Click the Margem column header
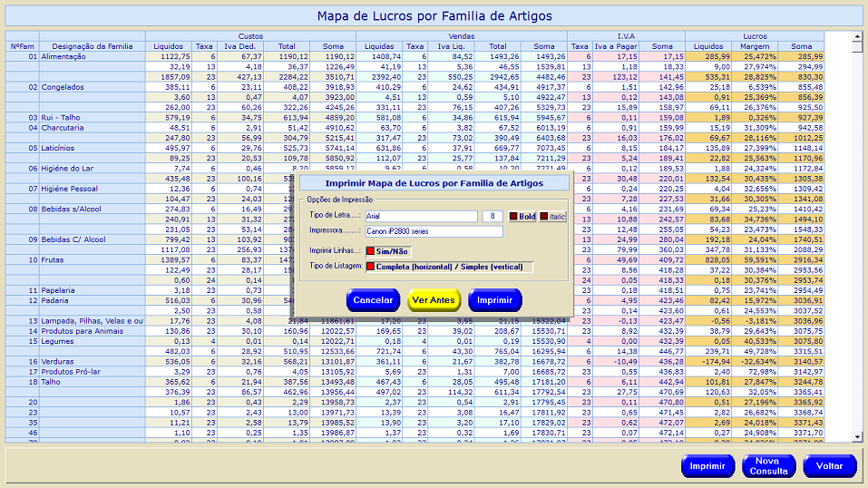This screenshot has width=868, height=488. tap(755, 46)
